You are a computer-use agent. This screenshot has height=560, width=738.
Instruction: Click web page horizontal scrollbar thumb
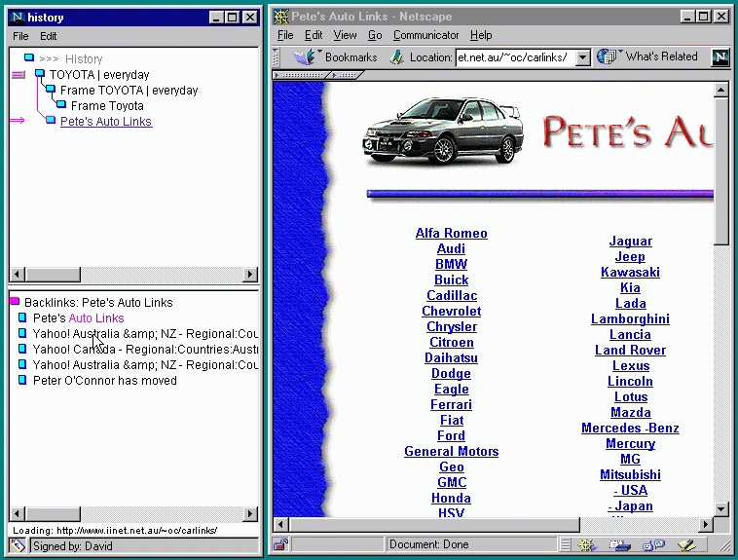pos(434,524)
